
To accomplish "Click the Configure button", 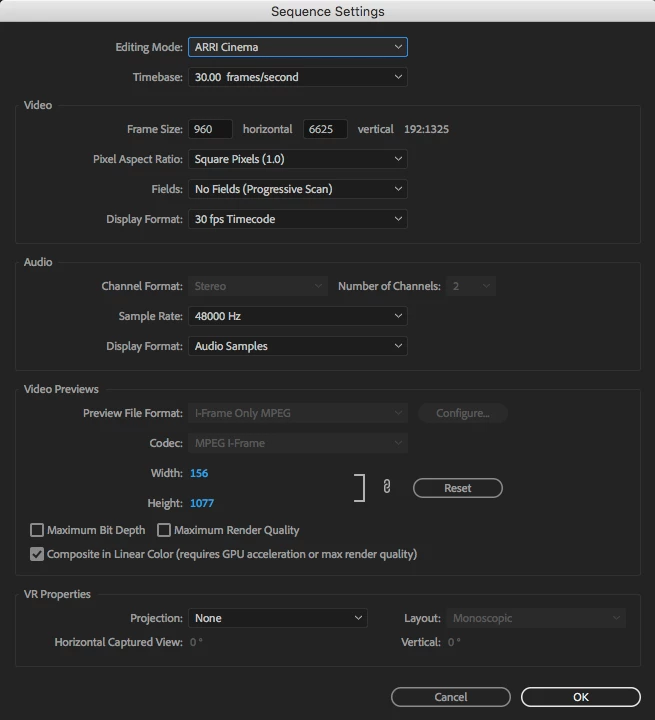I will (463, 413).
